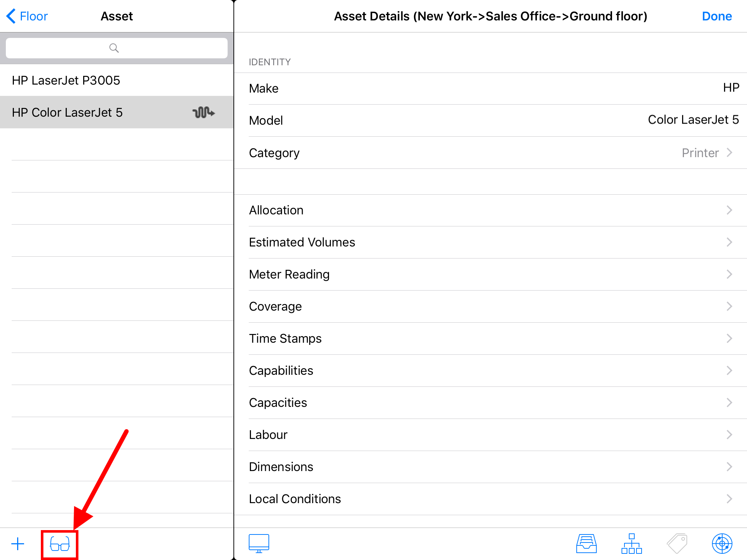Viewport: 747px width, 560px height.
Task: Open the network hierarchy icon
Action: (632, 544)
